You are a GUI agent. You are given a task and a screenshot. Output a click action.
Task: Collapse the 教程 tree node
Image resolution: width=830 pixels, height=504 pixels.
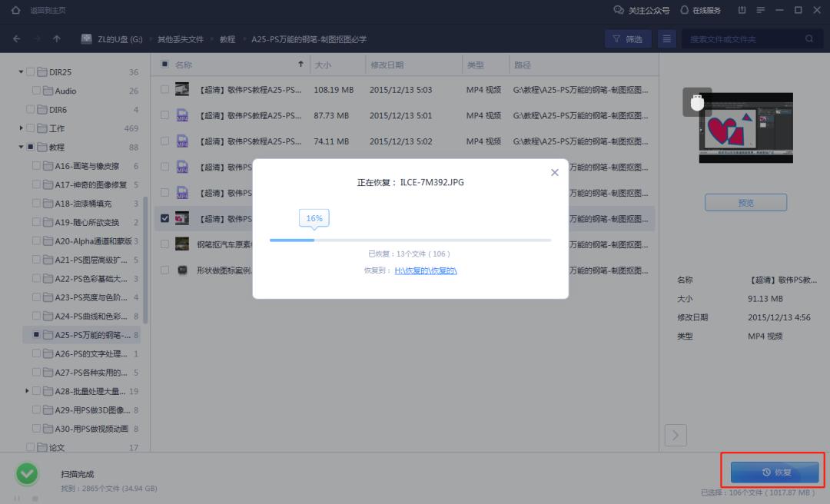point(21,147)
